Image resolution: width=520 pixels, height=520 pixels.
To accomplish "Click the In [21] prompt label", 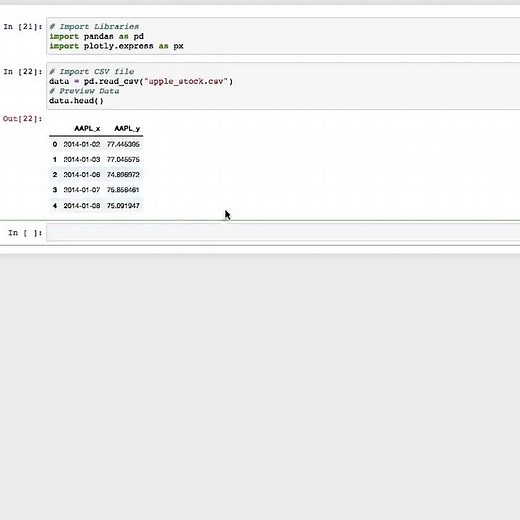I will (23, 27).
